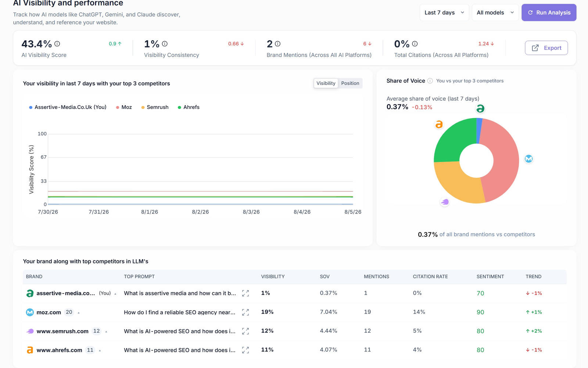Viewport: 588px width, 368px height.
Task: Click the CITATION RATE column header
Action: [430, 276]
